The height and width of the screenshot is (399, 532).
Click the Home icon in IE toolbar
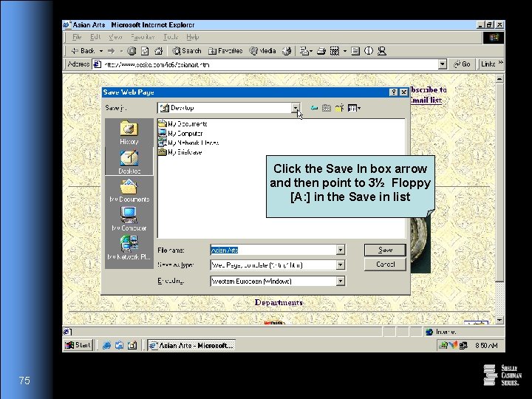[158, 51]
